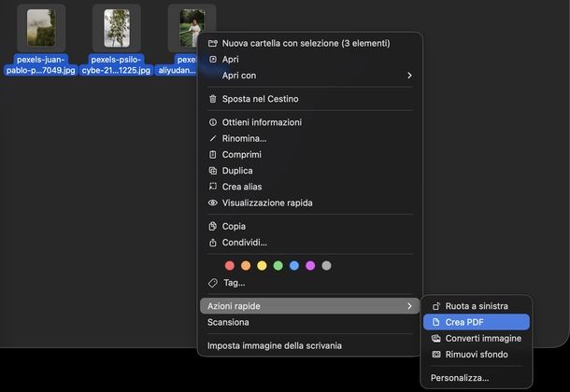Click the document icon beside Crea PDF
Image resolution: width=570 pixels, height=392 pixels.
(435, 322)
